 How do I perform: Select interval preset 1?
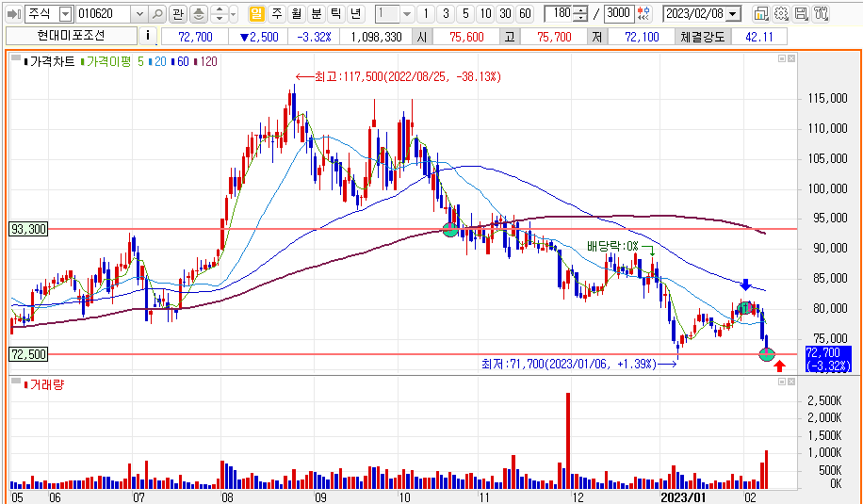point(426,14)
